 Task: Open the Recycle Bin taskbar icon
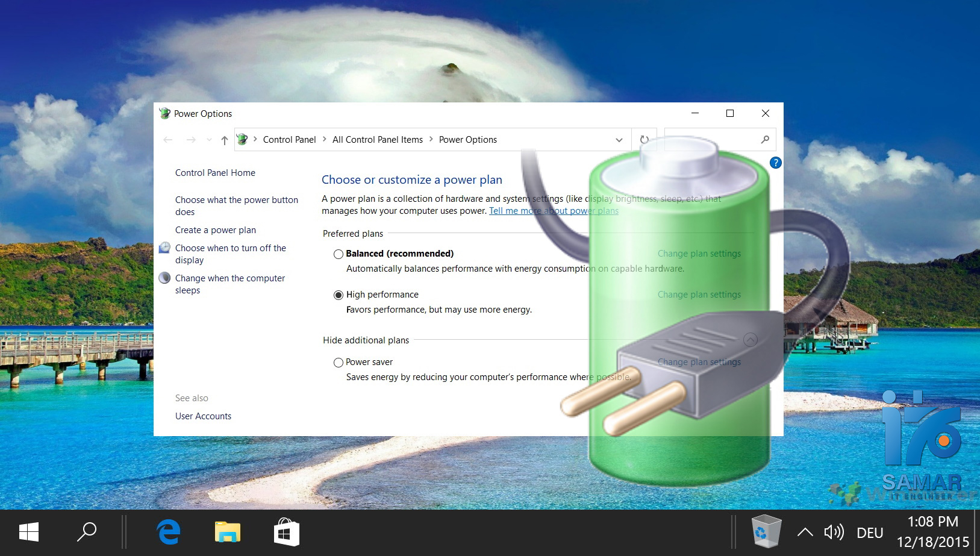[x=766, y=531]
